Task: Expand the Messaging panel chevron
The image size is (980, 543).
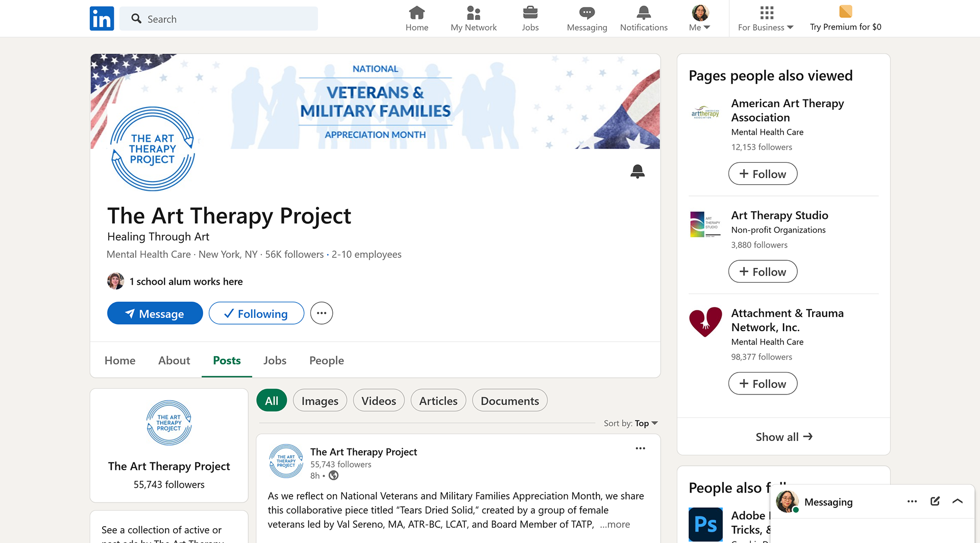Action: (x=958, y=501)
